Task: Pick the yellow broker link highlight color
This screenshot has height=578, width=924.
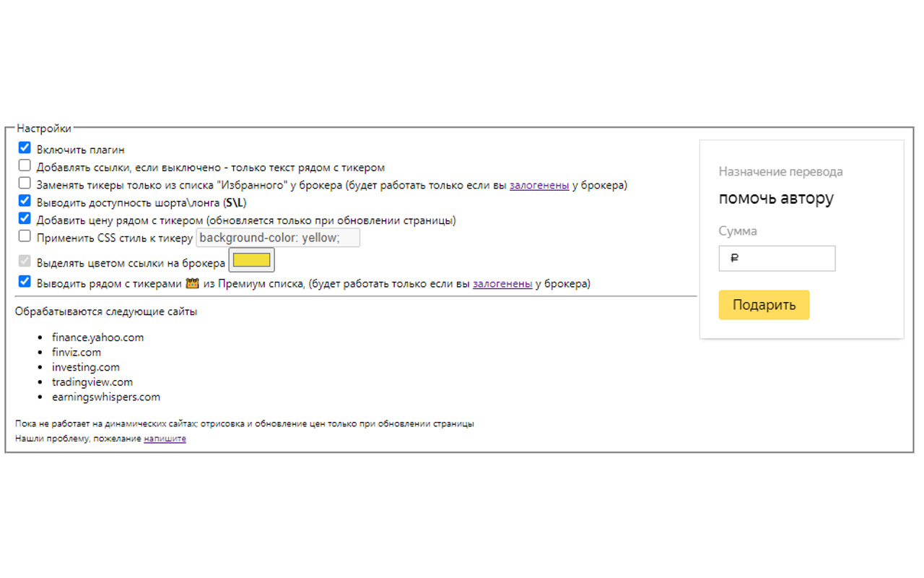Action: coord(251,259)
